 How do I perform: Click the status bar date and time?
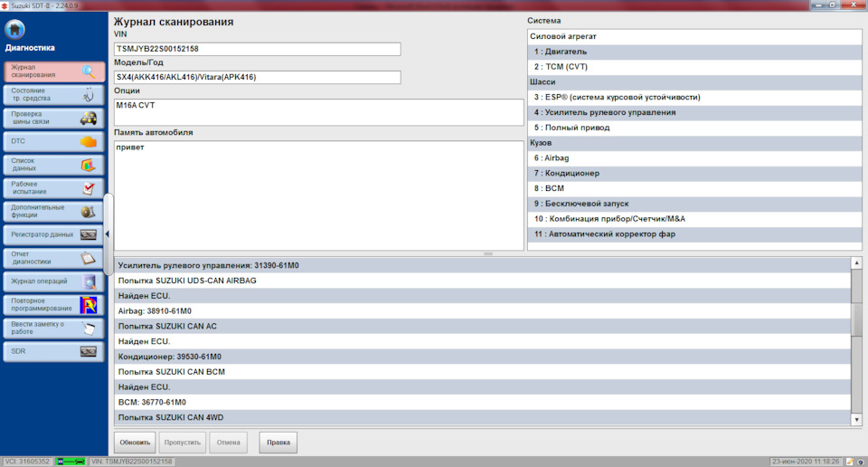point(806,462)
